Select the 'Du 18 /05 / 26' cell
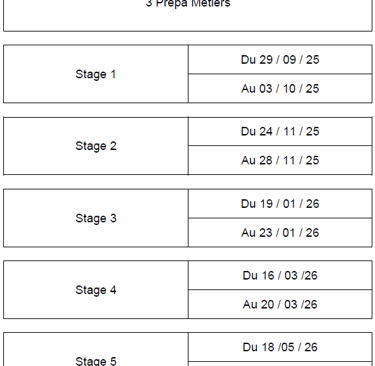This screenshot has width=375, height=366. coord(280,347)
